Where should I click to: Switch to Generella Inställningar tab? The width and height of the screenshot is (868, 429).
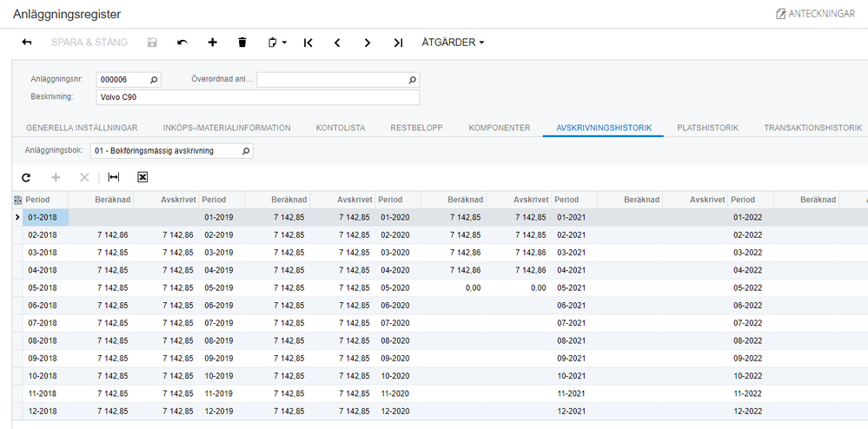click(x=82, y=128)
